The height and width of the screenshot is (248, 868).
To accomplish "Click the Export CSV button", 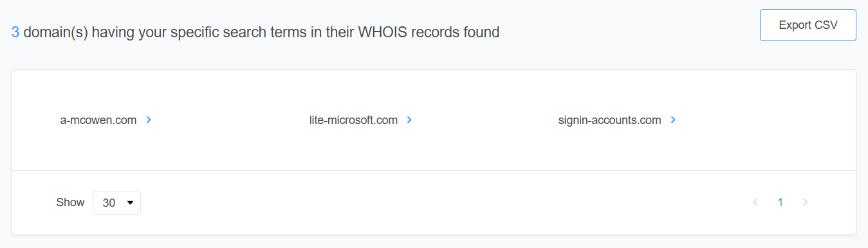I will tap(808, 25).
